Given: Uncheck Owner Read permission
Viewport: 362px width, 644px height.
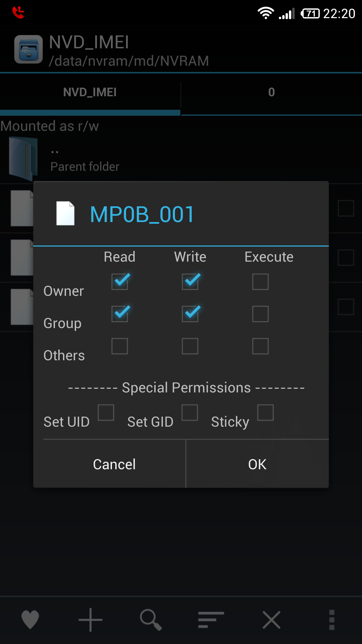Looking at the screenshot, I should point(120,282).
